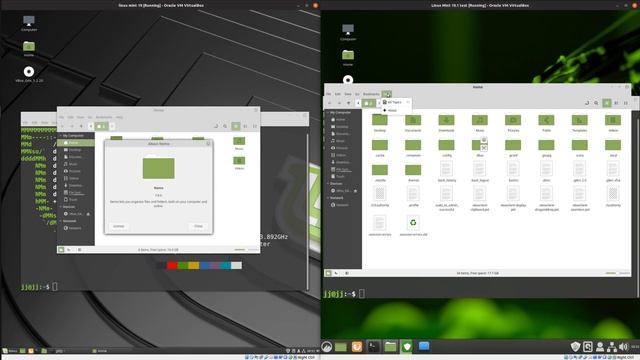Switch to compact view in Mint 19.1 test file manager
This screenshot has height=360, width=640.
(626, 103)
